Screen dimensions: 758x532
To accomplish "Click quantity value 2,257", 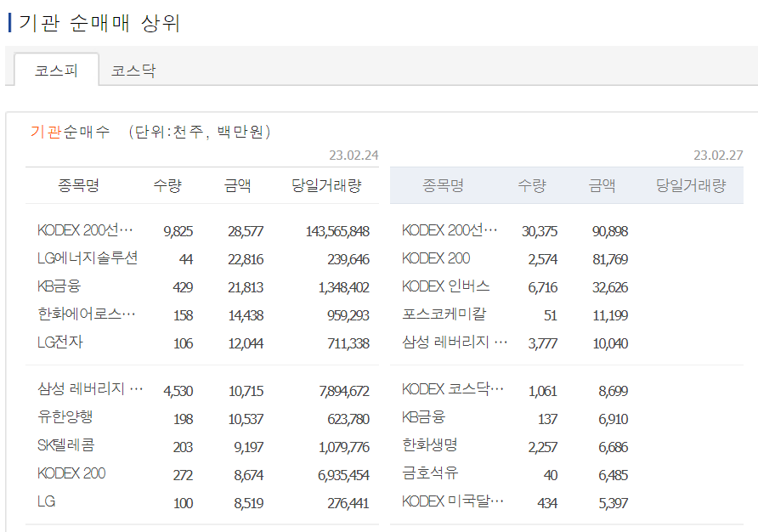I will coord(543,447).
